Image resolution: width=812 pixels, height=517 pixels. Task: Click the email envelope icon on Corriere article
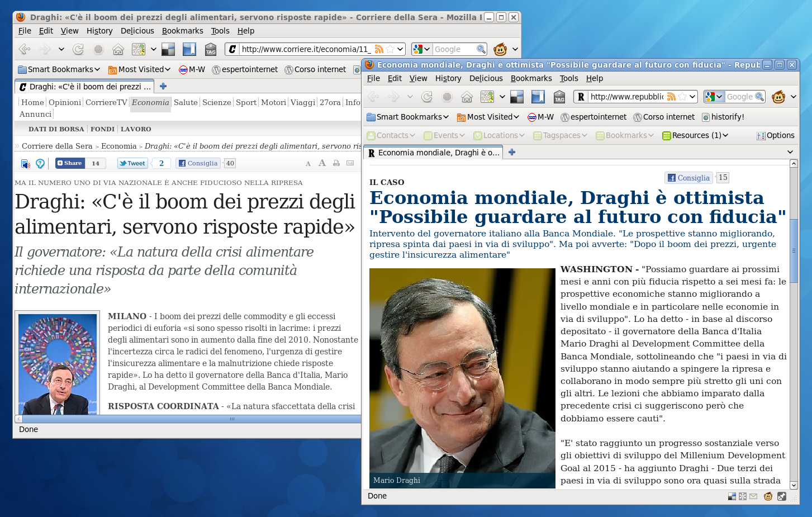click(x=350, y=163)
